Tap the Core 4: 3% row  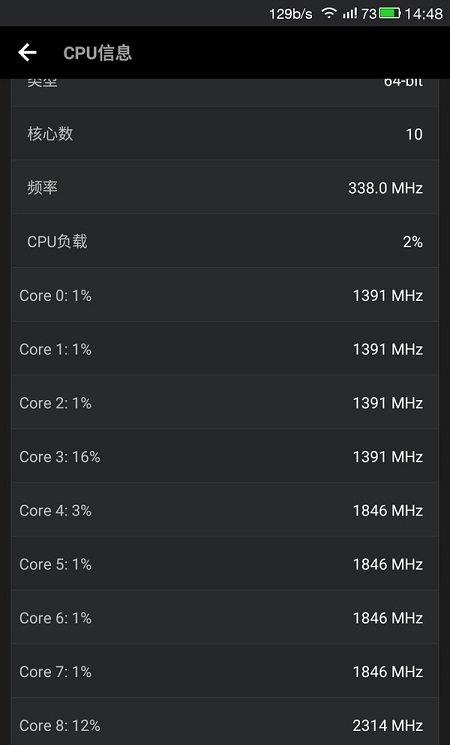pyautogui.click(x=225, y=510)
